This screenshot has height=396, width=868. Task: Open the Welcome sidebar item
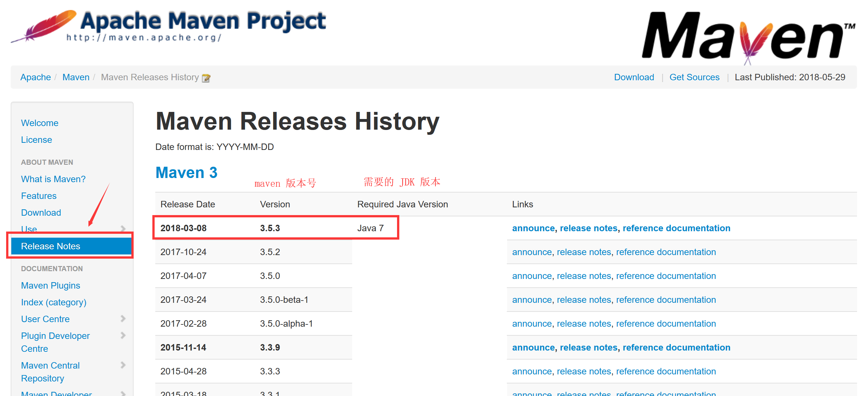click(x=39, y=123)
